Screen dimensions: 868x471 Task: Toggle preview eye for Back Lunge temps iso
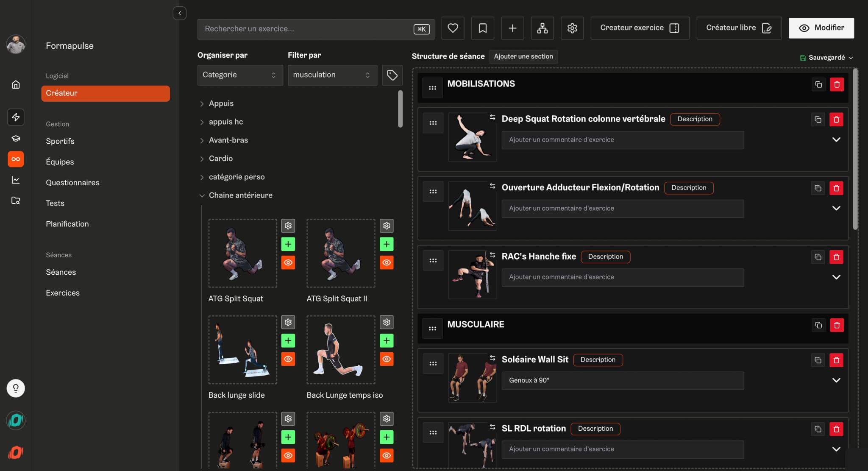coord(387,359)
